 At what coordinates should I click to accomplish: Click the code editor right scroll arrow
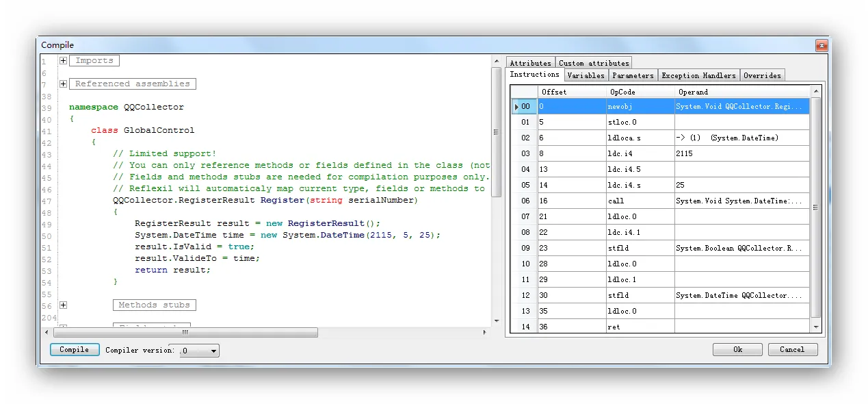pos(485,333)
